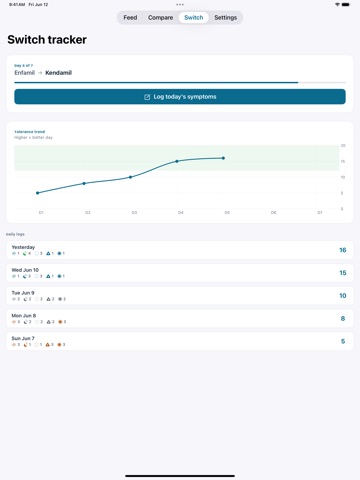The width and height of the screenshot is (360, 480).
Task: Open the Mon Jun 8 log entry
Action: (180, 318)
